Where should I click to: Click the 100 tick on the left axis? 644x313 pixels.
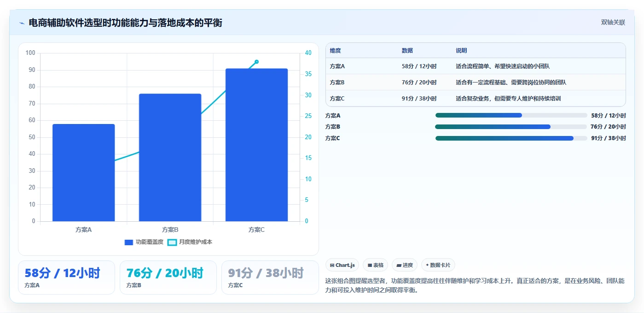click(30, 53)
